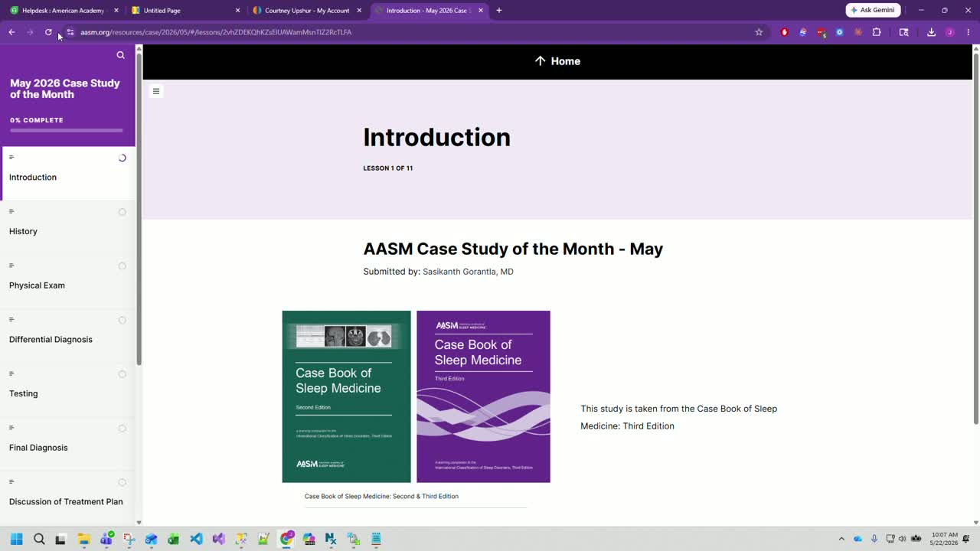Open the Final Diagnosis lesson
Image resolution: width=980 pixels, height=551 pixels.
68,445
